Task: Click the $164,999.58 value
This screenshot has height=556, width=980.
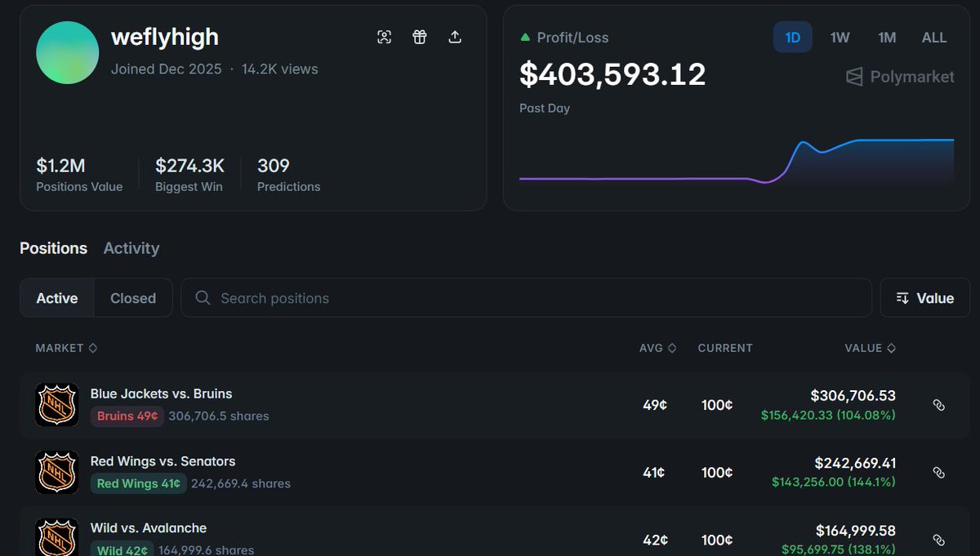Action: [x=856, y=531]
